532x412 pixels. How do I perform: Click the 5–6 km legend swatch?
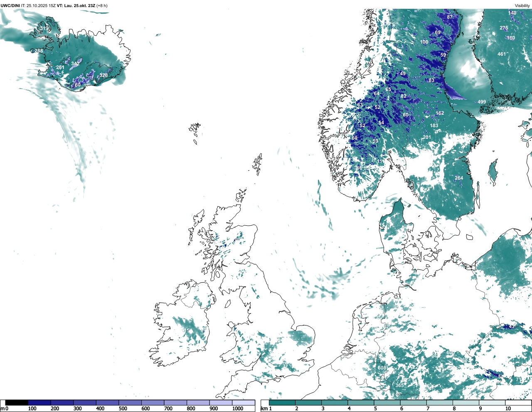click(x=387, y=402)
